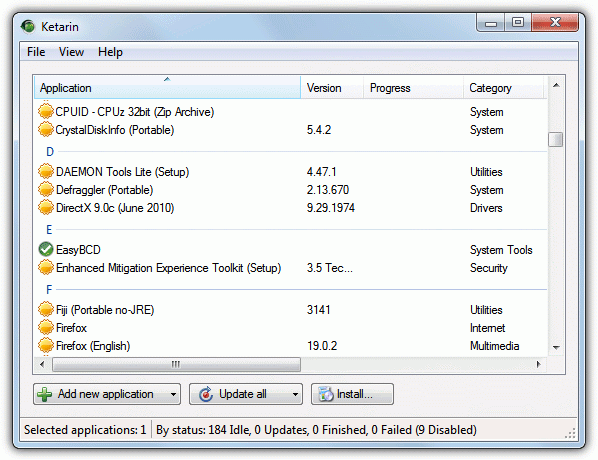Image resolution: width=598 pixels, height=460 pixels.
Task: Select the EasyBCD row
Action: tap(291, 250)
